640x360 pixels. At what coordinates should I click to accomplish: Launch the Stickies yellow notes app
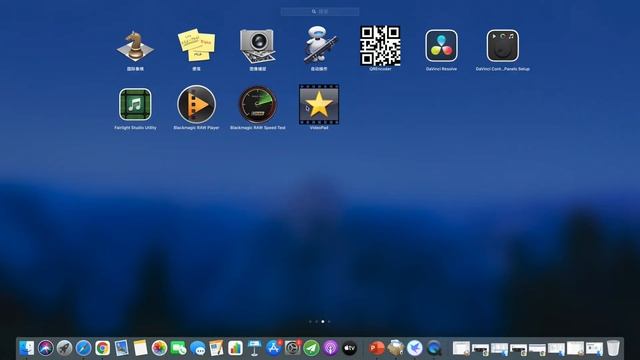coord(196,45)
